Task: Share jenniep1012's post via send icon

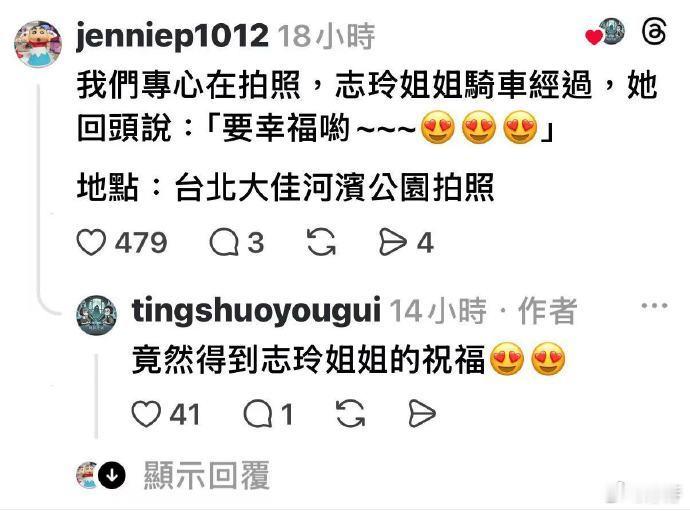Action: tap(393, 243)
